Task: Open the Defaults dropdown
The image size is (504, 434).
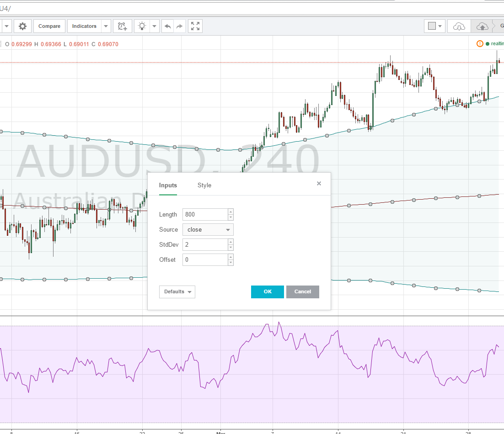Action: (177, 292)
